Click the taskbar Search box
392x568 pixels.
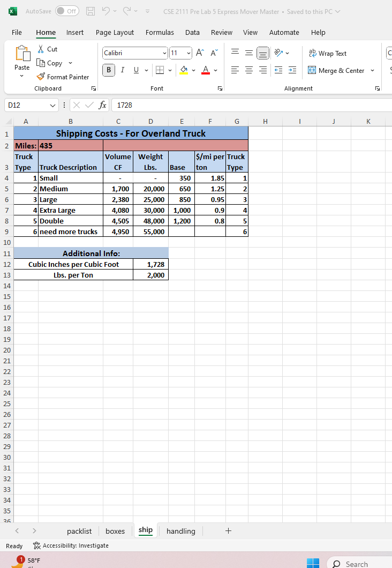[x=359, y=563]
